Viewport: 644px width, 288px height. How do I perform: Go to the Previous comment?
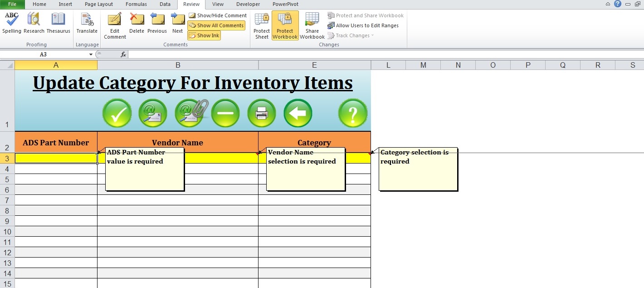[x=157, y=23]
